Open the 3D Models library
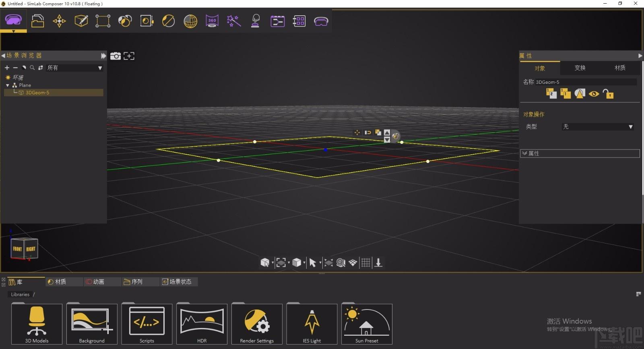 coord(37,324)
